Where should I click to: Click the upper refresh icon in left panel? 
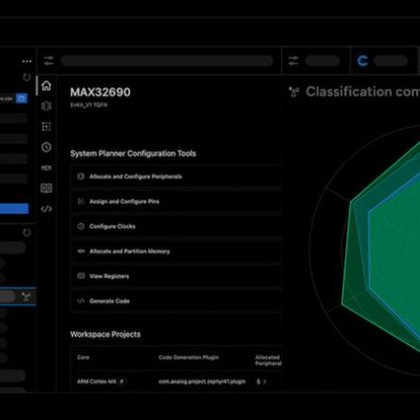click(27, 77)
